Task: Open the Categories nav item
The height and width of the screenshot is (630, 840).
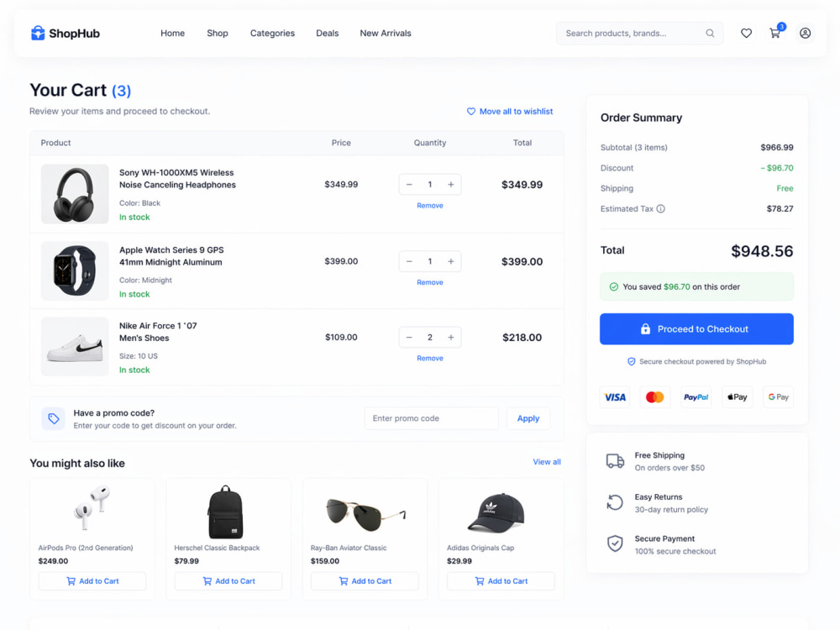Action: 272,34
